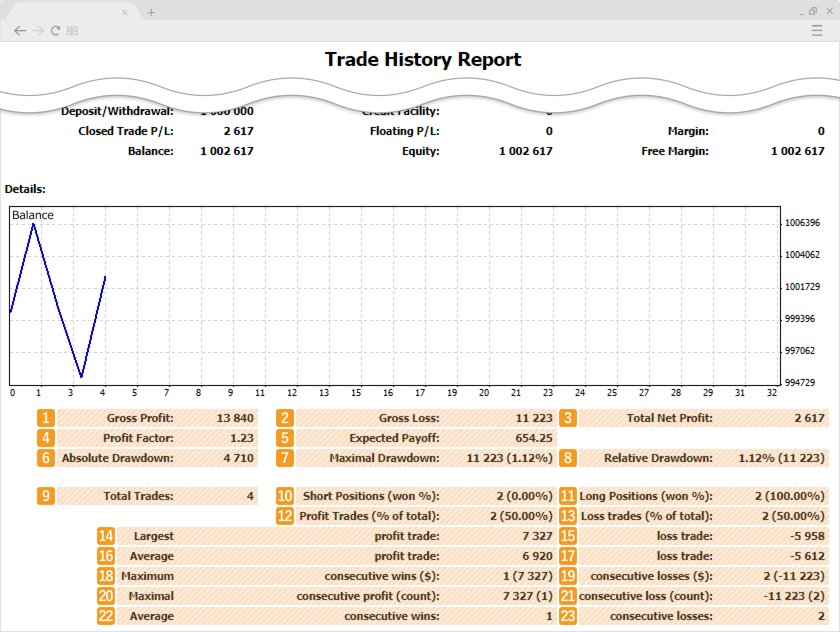Click the Expected Payoff: label
Viewport: 840px width, 632px height.
click(x=394, y=438)
